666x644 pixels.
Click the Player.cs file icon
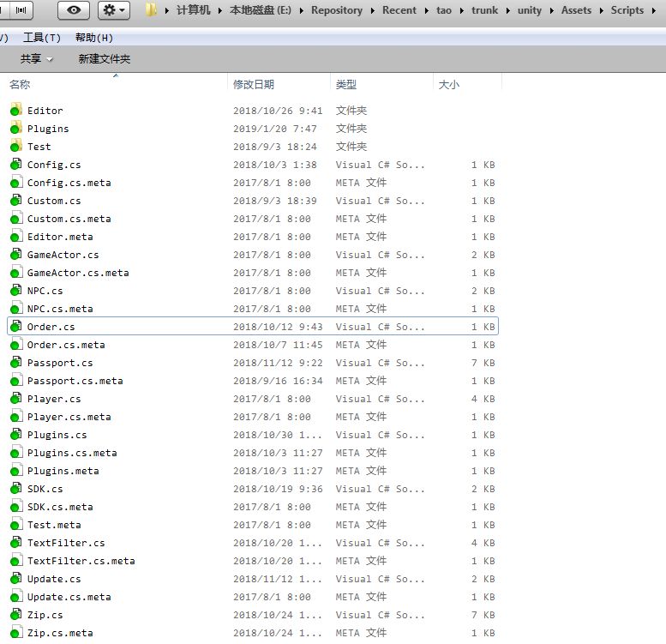(15, 398)
